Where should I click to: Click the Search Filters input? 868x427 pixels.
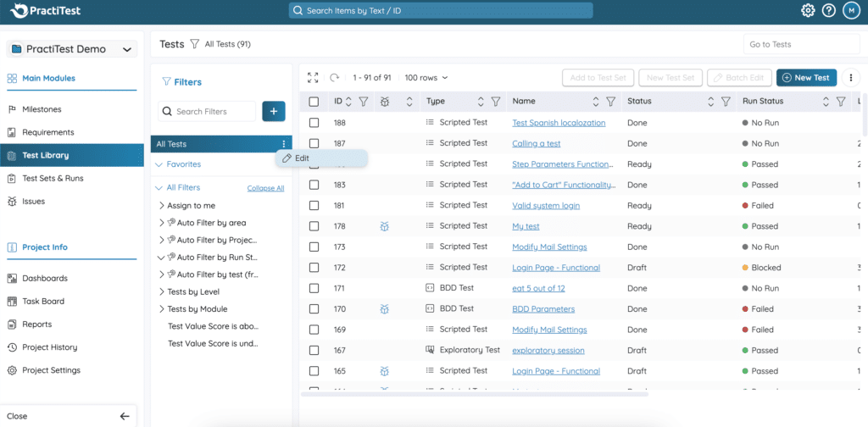tap(207, 111)
